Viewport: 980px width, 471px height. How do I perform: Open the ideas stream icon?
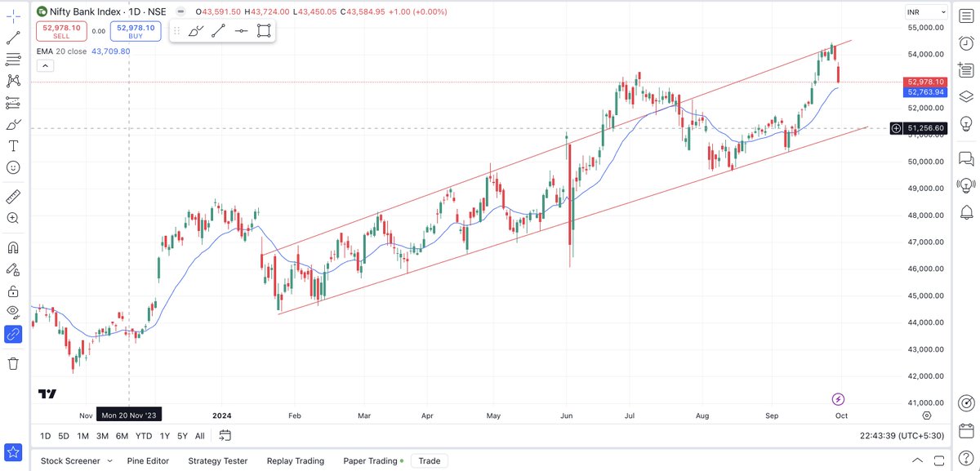click(x=966, y=184)
